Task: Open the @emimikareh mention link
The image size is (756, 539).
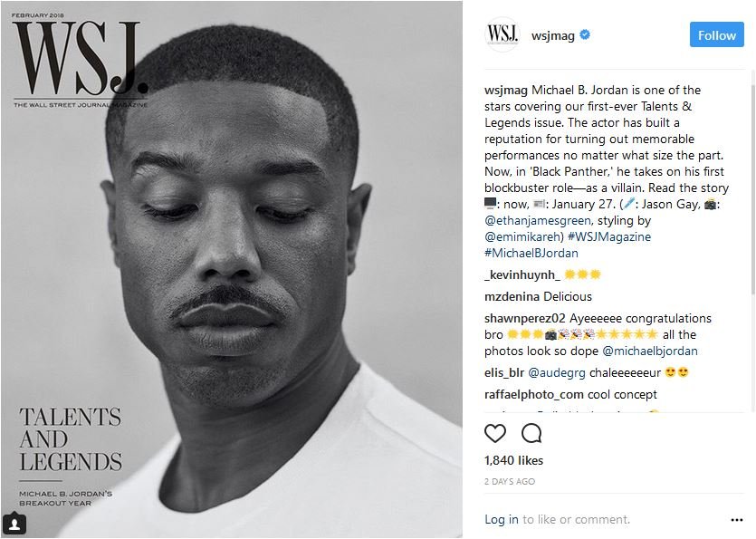Action: point(524,236)
